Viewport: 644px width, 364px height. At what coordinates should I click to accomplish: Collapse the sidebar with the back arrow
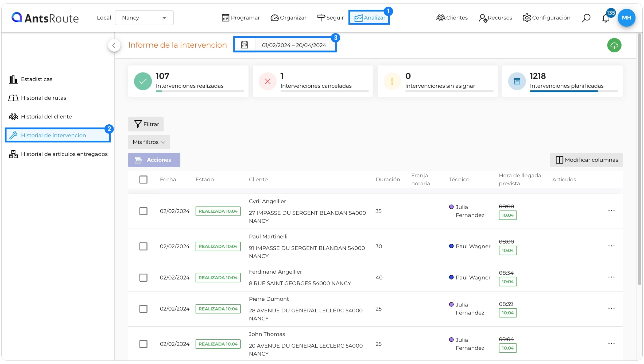[114, 45]
